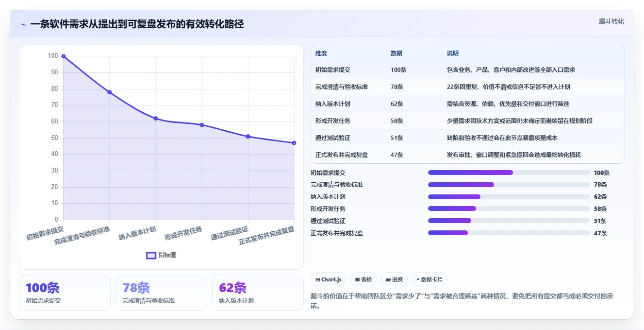
Task: Click the progress bar for 通过测试验证 51条
Action: (x=509, y=221)
